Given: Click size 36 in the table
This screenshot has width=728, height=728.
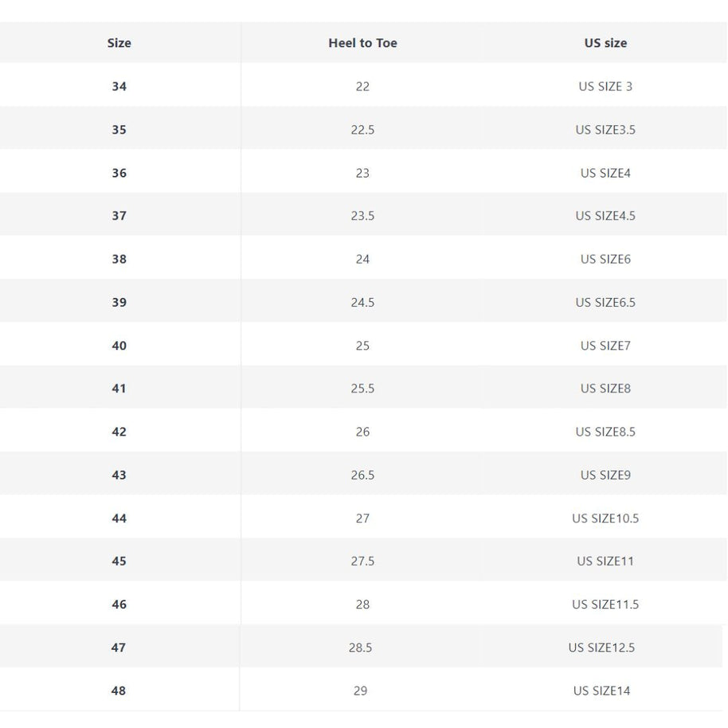Looking at the screenshot, I should 119,173.
